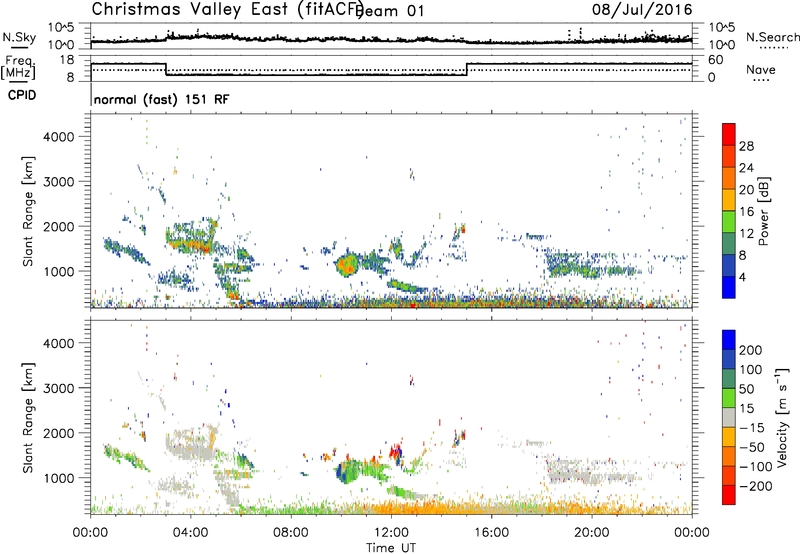Click the '20:00' time tick label
The image size is (800, 554).
(591, 533)
